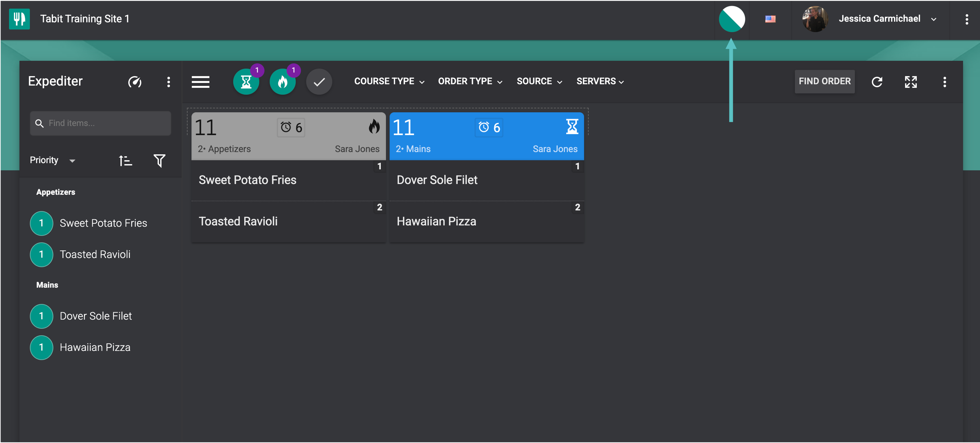The image size is (980, 443).
Task: Click the fullscreen expand icon
Action: [910, 82]
